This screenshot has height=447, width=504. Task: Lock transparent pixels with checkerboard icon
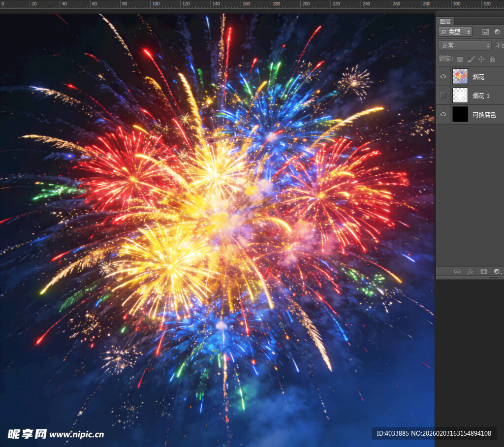(460, 59)
